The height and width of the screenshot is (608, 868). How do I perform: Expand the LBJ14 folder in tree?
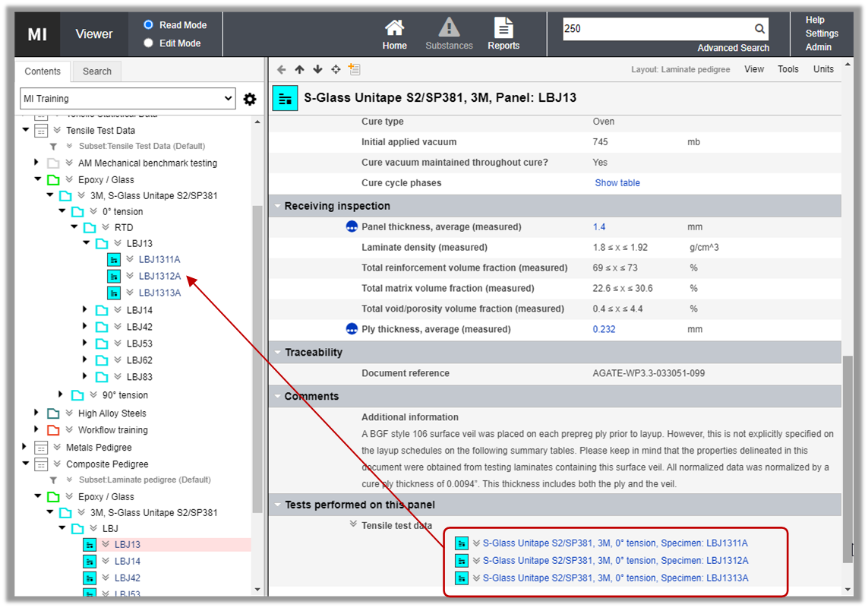point(86,310)
